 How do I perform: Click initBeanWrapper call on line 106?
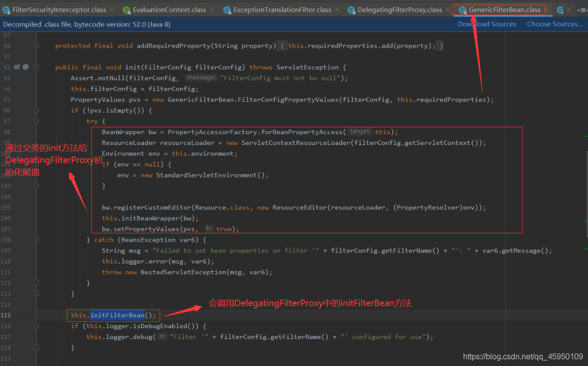point(150,219)
